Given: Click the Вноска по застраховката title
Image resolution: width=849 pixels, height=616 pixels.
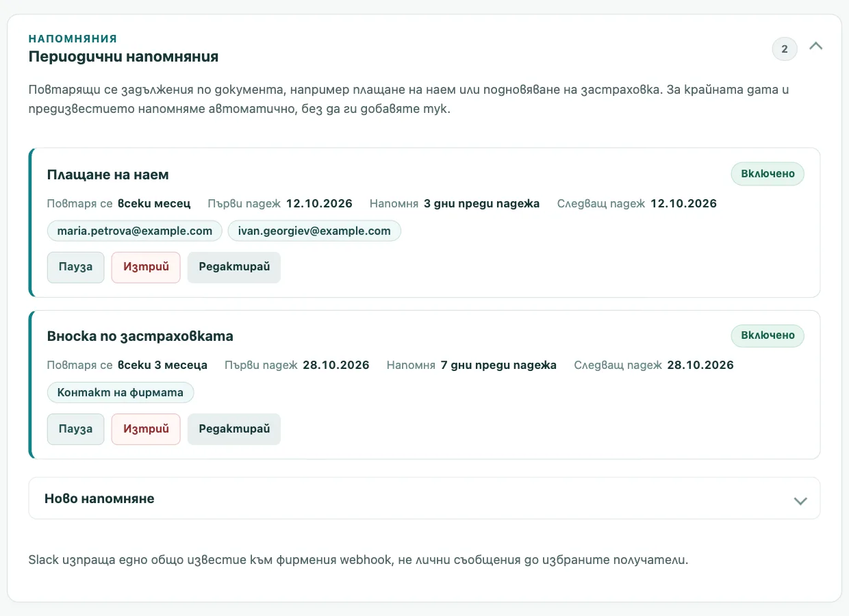Looking at the screenshot, I should point(140,336).
